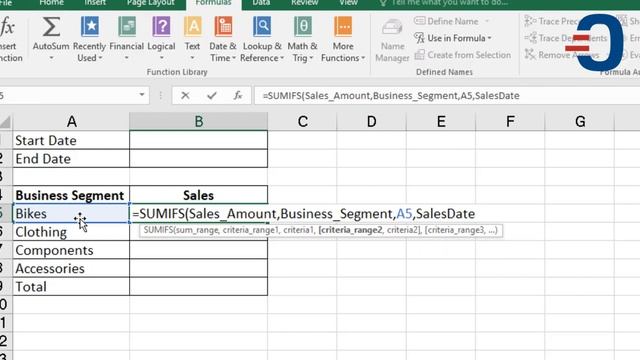Select column F header
Image resolution: width=640 pixels, height=360 pixels.
tap(510, 121)
